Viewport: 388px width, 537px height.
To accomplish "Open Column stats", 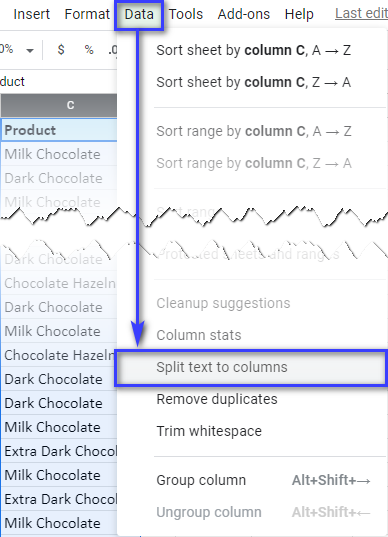I will (253, 335).
